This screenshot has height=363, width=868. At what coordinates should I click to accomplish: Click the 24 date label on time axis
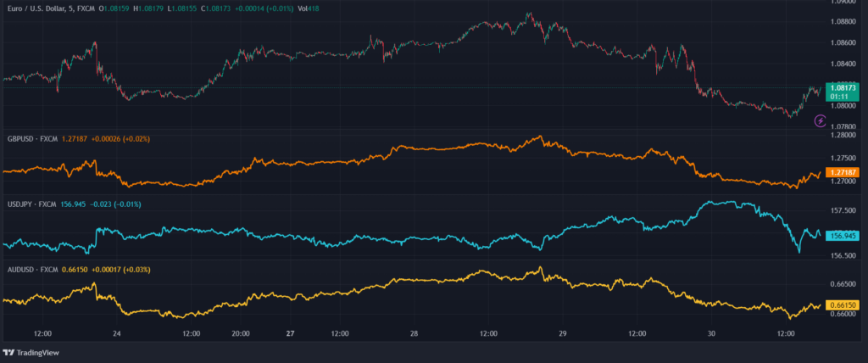click(116, 334)
